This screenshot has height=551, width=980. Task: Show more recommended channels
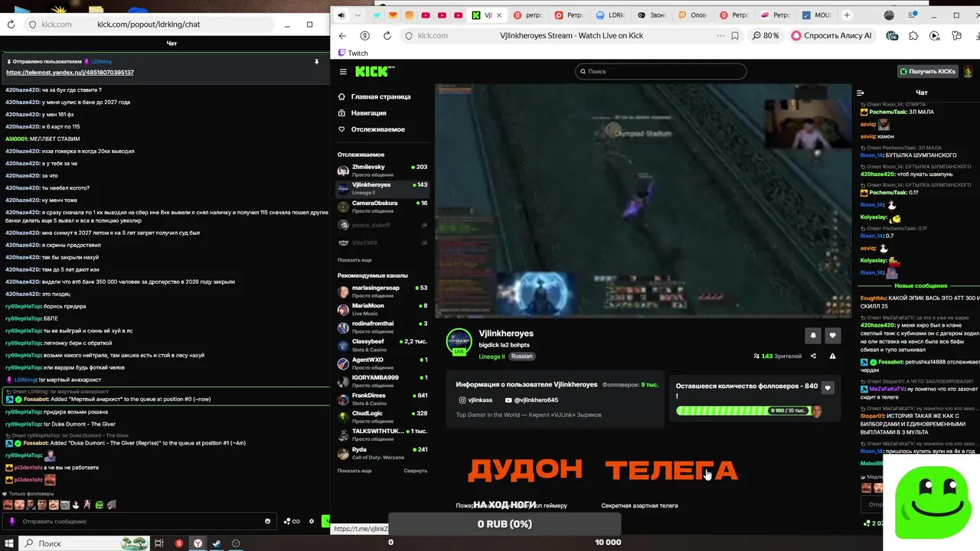(354, 471)
